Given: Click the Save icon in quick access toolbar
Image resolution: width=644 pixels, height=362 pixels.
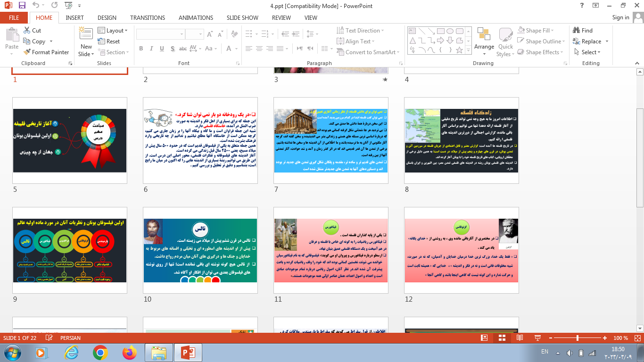Looking at the screenshot, I should [x=22, y=6].
